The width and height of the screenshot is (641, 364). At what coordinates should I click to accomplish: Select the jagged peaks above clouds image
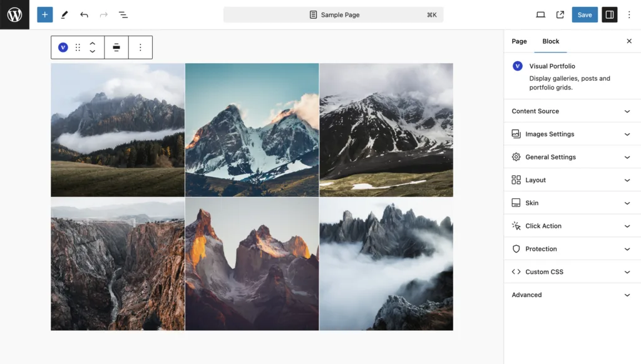click(386, 264)
